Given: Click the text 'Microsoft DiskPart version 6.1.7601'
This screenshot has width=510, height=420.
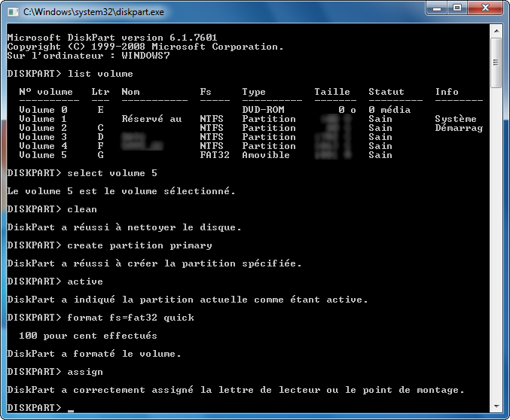Looking at the screenshot, I should (112, 38).
